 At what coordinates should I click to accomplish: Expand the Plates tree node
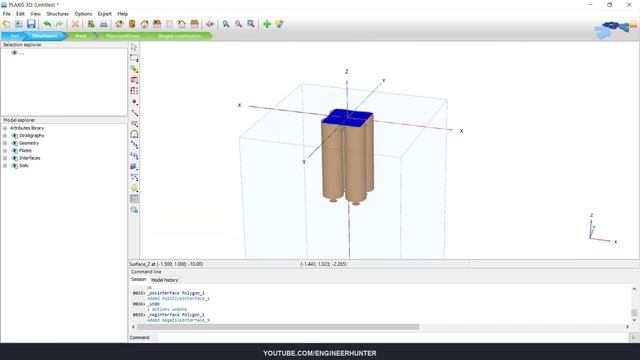click(x=5, y=151)
